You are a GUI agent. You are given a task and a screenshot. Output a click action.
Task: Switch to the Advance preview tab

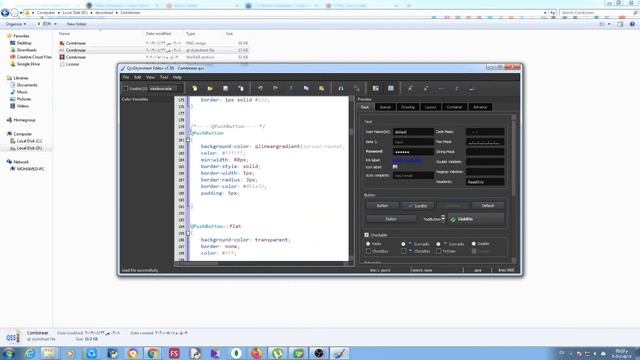tap(480, 107)
